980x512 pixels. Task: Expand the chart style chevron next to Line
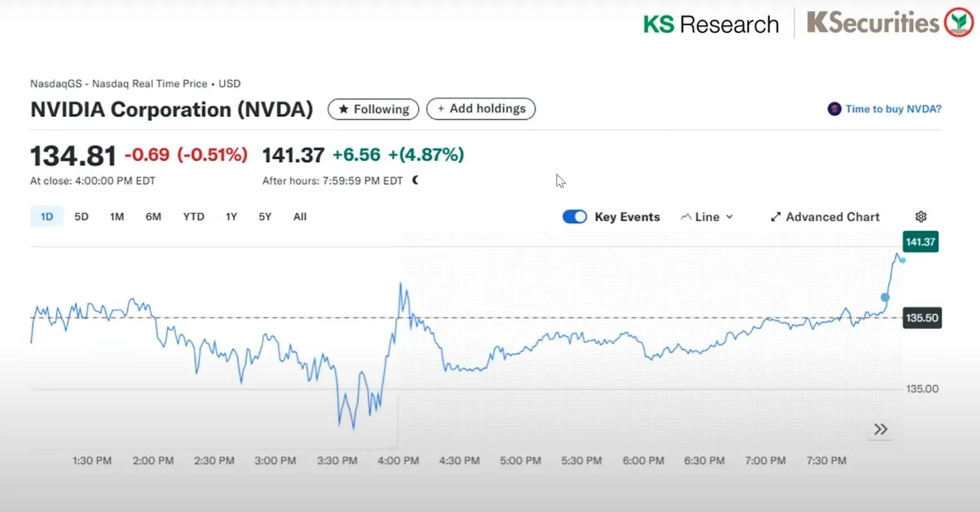pos(731,216)
